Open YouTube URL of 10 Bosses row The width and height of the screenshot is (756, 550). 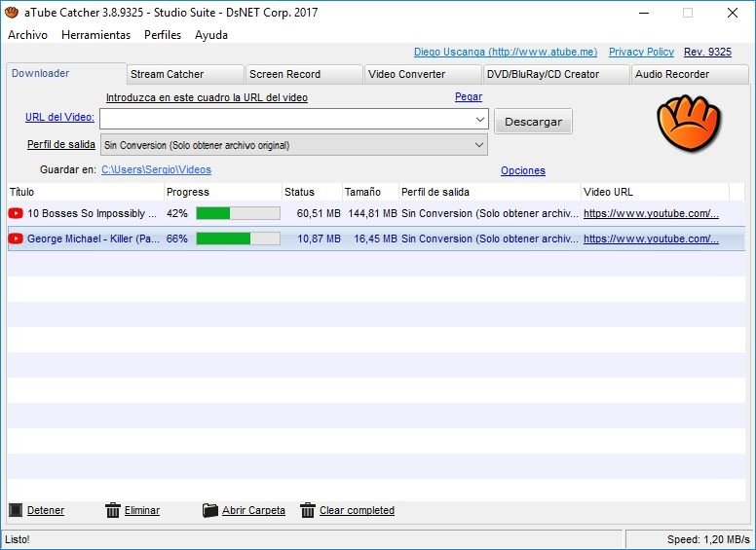pos(651,213)
